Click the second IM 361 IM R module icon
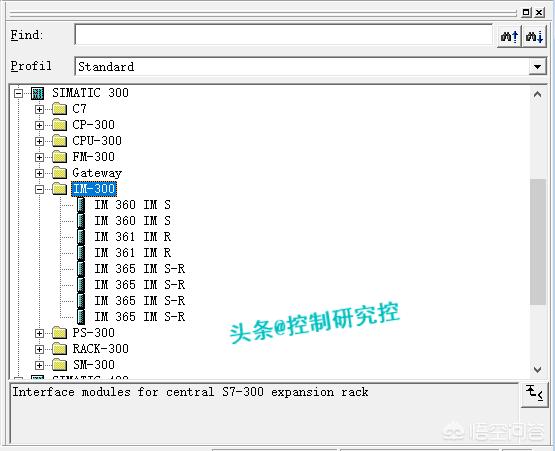The image size is (555, 451). point(81,253)
